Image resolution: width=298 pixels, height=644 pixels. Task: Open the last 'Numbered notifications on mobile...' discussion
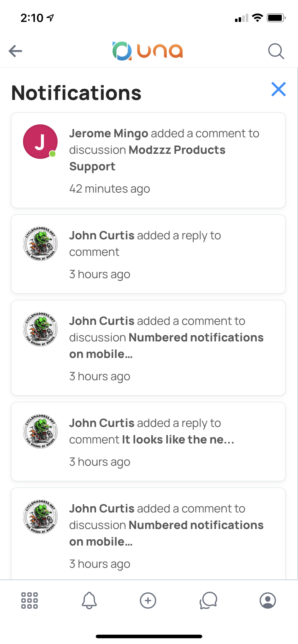[x=196, y=525]
